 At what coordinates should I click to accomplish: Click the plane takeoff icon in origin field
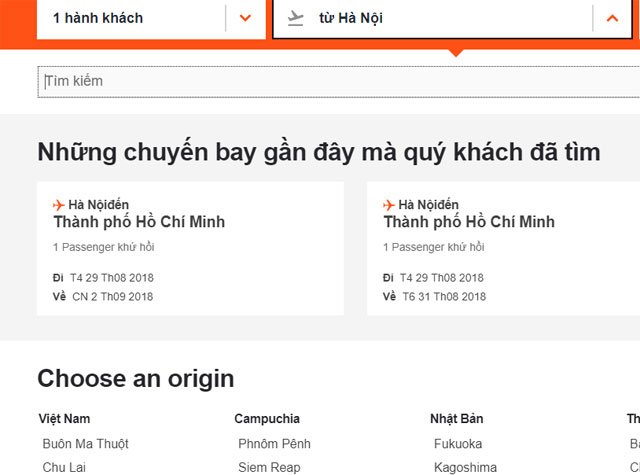tap(295, 18)
